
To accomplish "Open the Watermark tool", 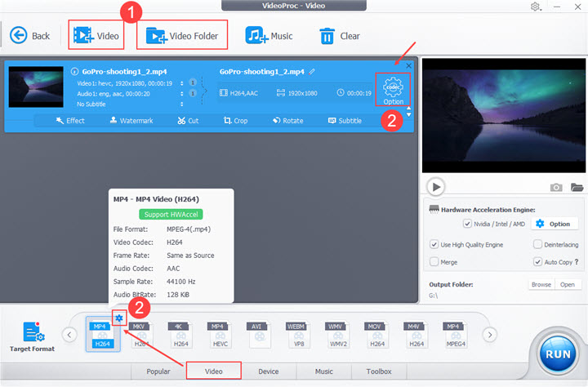I will click(x=131, y=120).
